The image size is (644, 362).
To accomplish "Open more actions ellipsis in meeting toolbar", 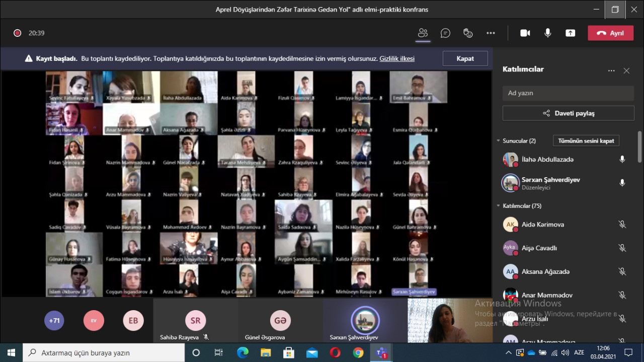I will (x=491, y=33).
